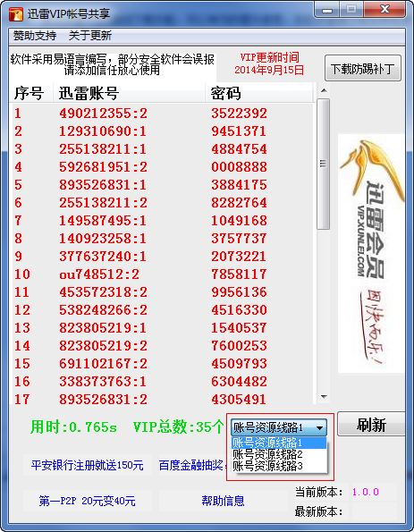Click the 下载防踢补丁 button
Viewport: 414px width, 532px height.
point(363,69)
